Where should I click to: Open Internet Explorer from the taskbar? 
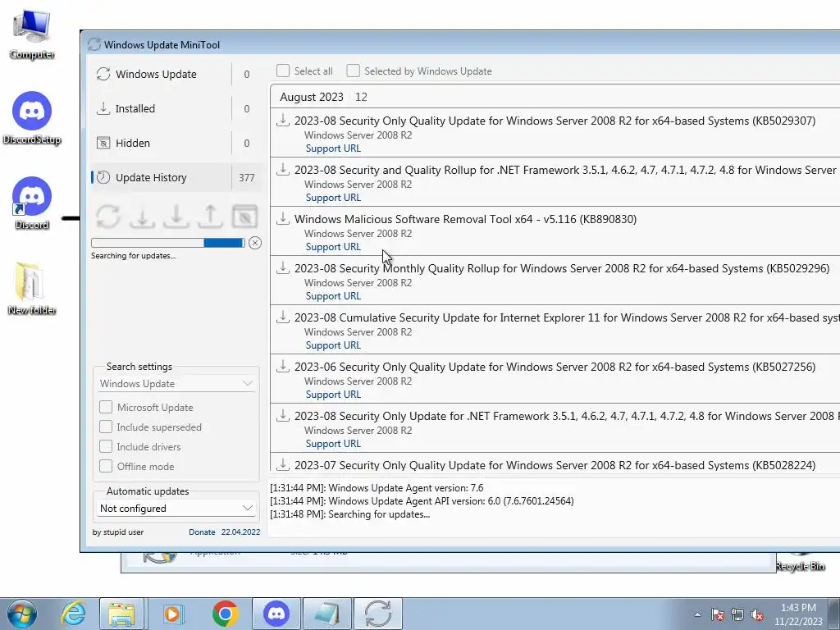[73, 614]
